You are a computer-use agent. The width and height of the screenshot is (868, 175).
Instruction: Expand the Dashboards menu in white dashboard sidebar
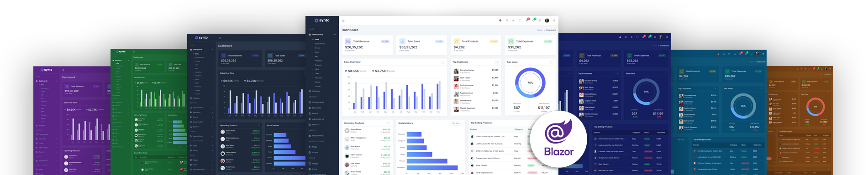[322, 35]
